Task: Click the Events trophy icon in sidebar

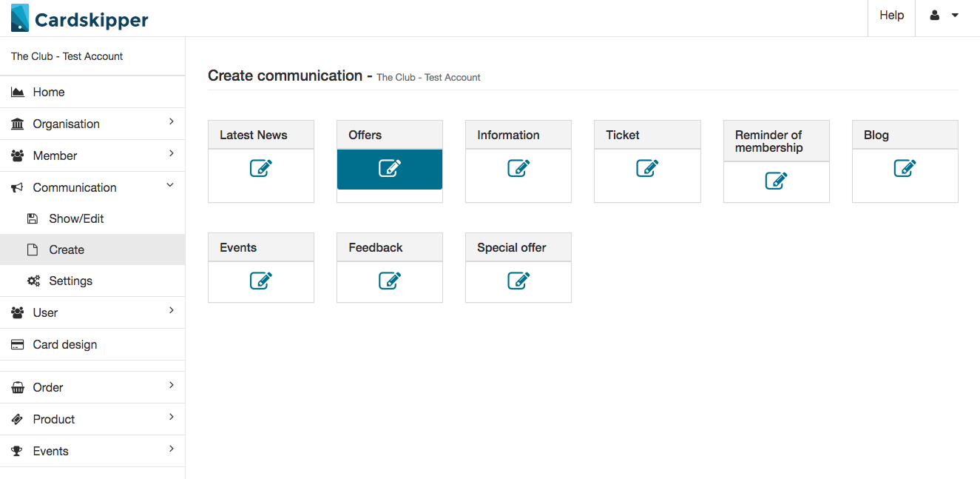Action: click(17, 451)
